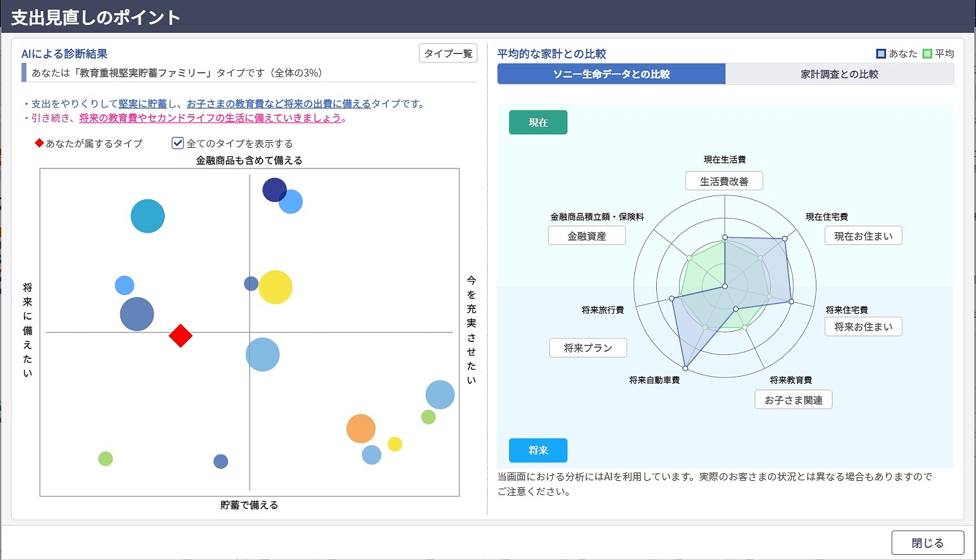
Task: Select the green bubble at bottom left
Action: (106, 458)
